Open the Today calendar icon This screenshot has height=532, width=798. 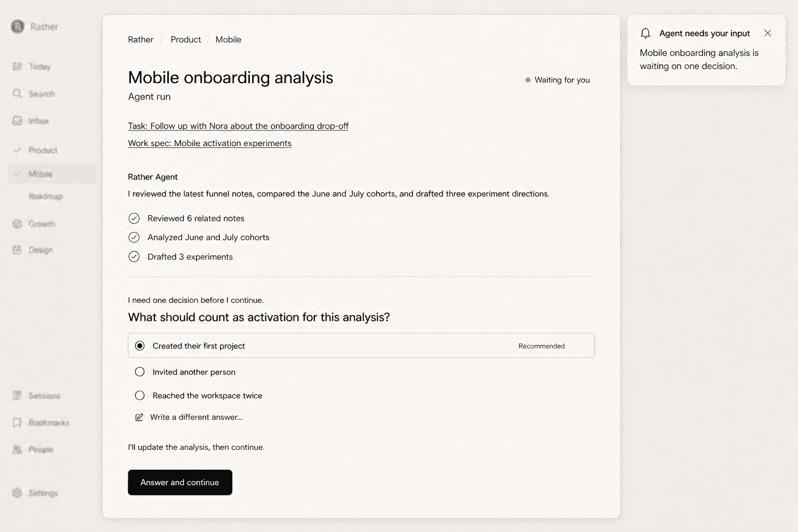17,66
